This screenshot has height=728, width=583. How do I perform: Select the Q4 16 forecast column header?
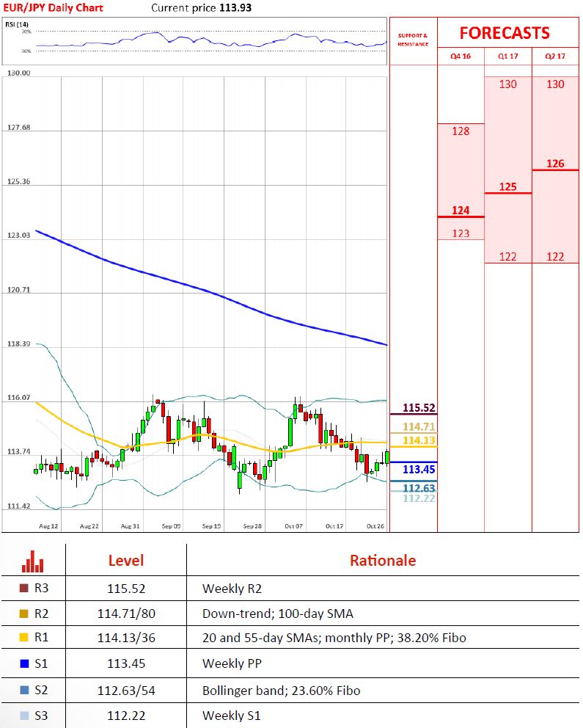(x=461, y=57)
